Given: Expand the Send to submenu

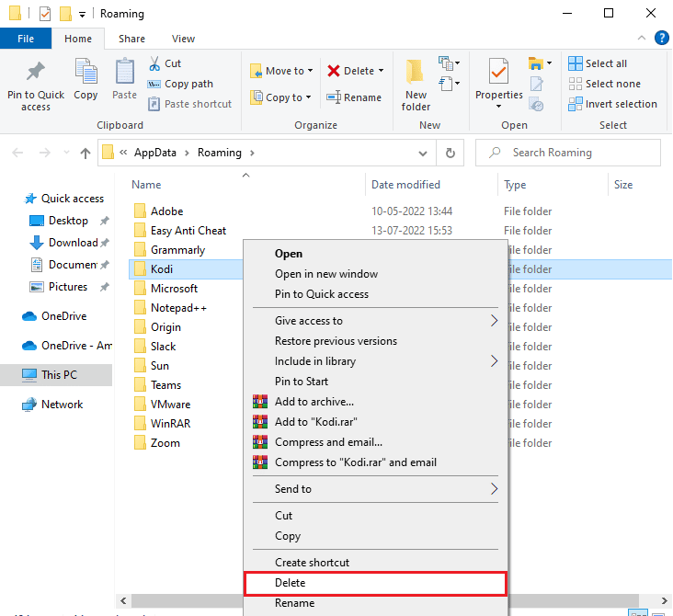Looking at the screenshot, I should click(x=494, y=488).
